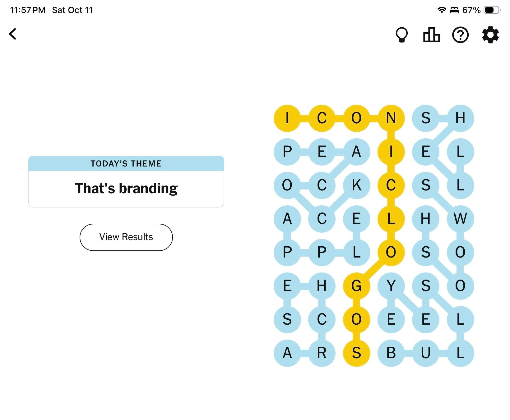This screenshot has height=420, width=510.
Task: Tap the date in status bar
Action: point(72,10)
